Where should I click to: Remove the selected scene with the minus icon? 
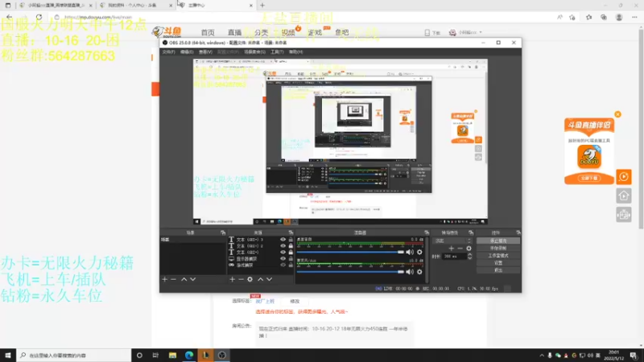tap(173, 279)
